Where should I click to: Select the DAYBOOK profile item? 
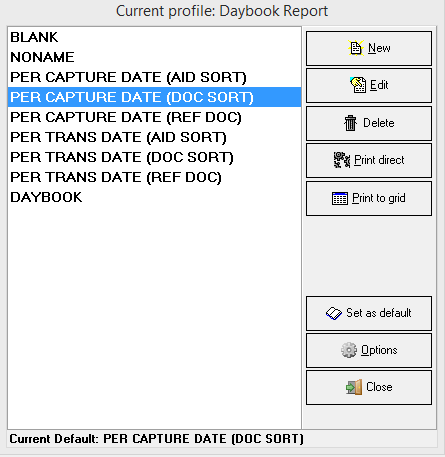tap(154, 197)
